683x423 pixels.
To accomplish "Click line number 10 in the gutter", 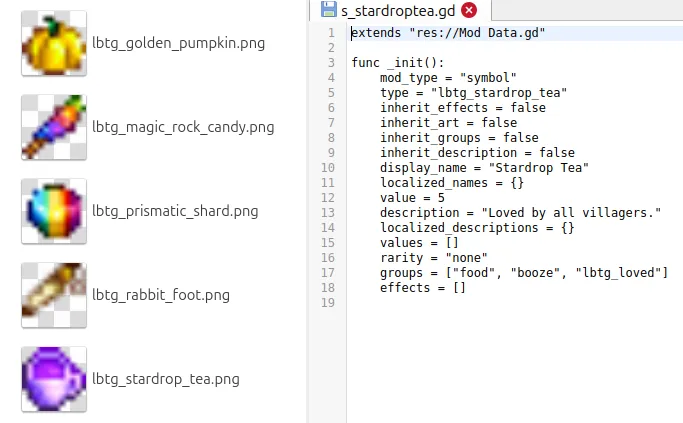I will click(328, 168).
